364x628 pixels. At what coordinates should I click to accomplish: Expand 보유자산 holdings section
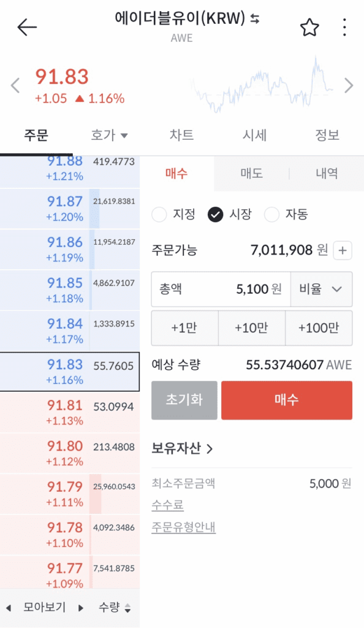(x=182, y=448)
